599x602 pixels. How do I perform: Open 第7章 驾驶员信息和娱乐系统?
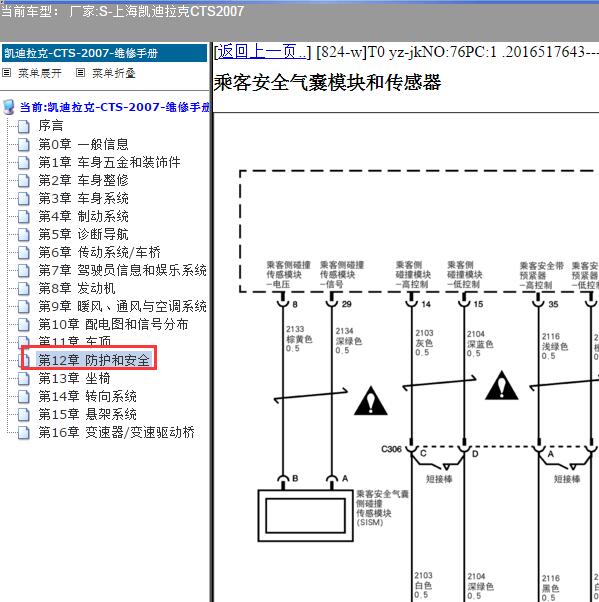pyautogui.click(x=122, y=270)
